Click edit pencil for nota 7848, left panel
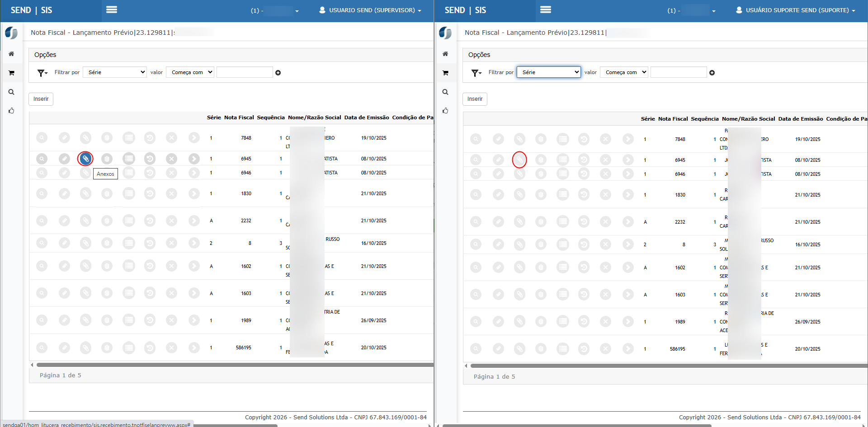Viewport: 868px width, 427px height. point(64,138)
